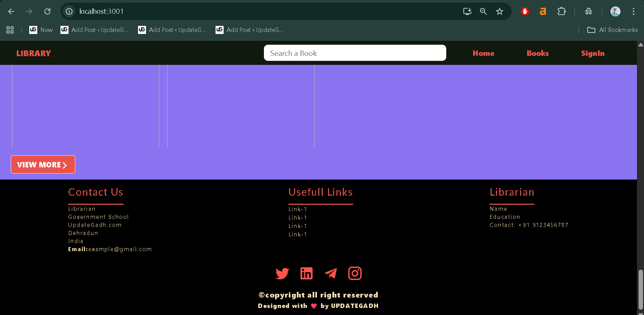Open the LinkedIn icon in footer
Viewport: 644px width, 315px height.
tap(306, 273)
